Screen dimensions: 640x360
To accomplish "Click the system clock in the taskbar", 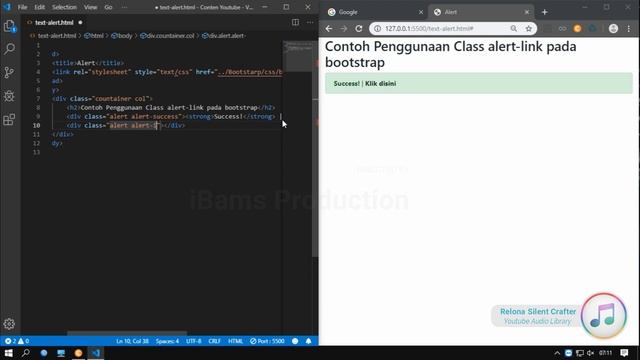I will (605, 353).
